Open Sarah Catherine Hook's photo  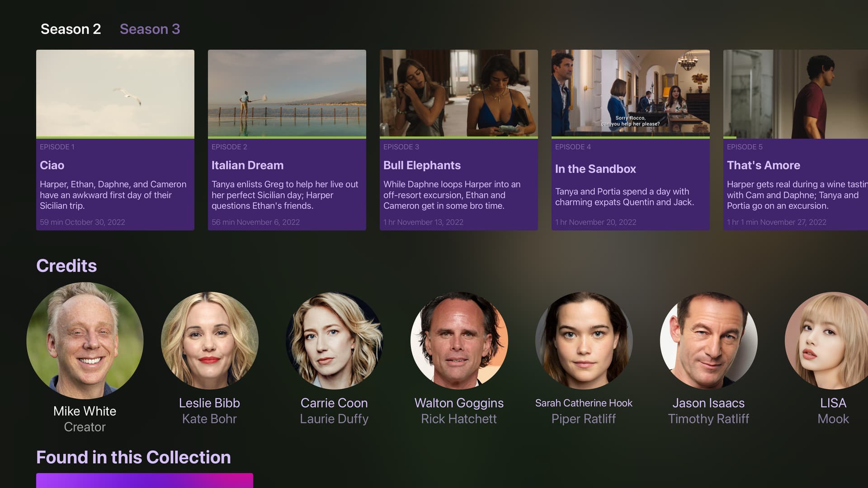click(x=584, y=341)
